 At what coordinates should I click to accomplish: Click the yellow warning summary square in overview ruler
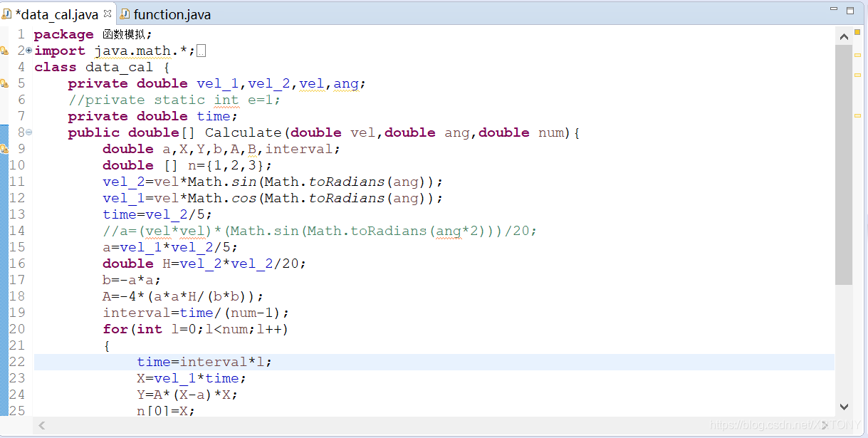(858, 32)
